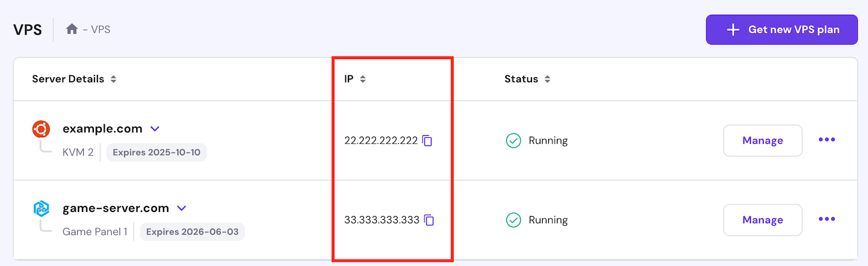The height and width of the screenshot is (266, 868).
Task: Expand the game-server.com details chevron
Action: [x=182, y=208]
